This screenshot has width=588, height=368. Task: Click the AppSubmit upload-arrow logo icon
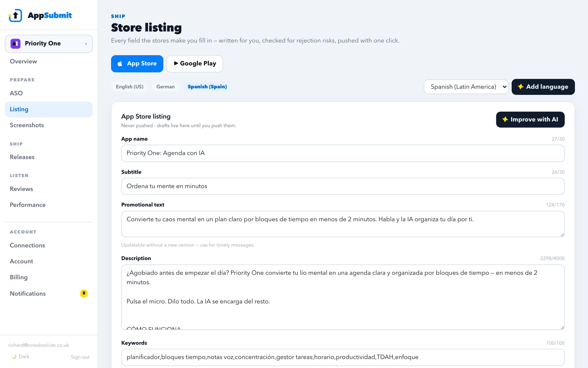pyautogui.click(x=15, y=15)
